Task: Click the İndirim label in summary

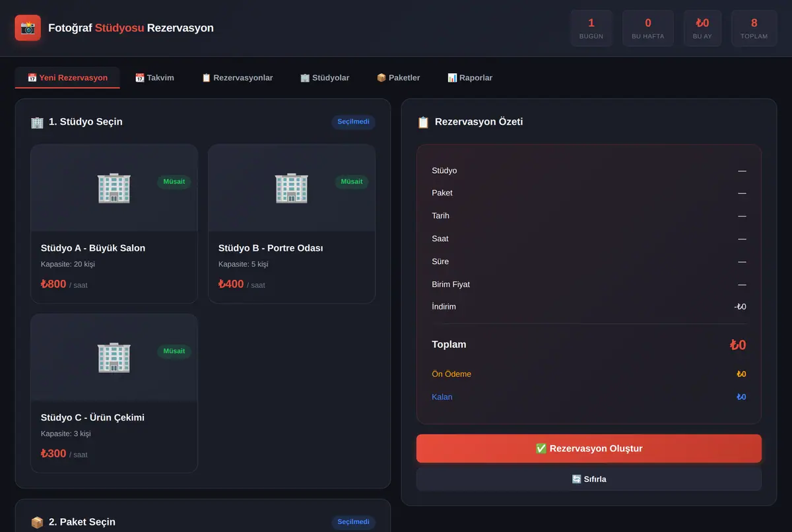Action: click(444, 307)
